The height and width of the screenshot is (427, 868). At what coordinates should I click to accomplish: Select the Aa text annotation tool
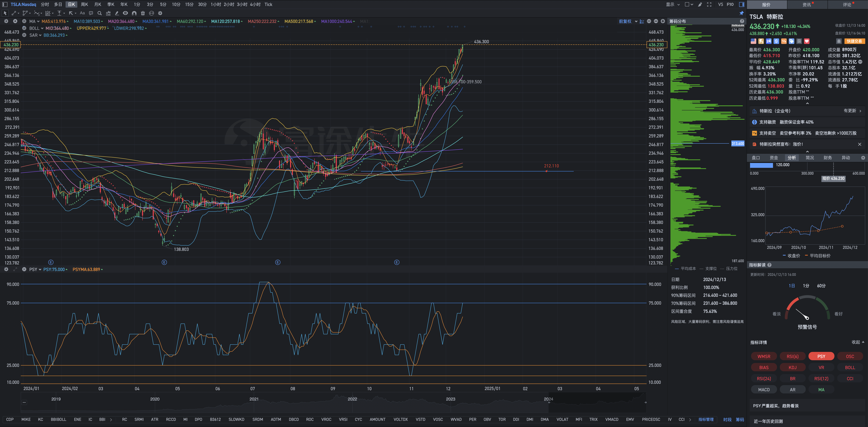point(82,13)
